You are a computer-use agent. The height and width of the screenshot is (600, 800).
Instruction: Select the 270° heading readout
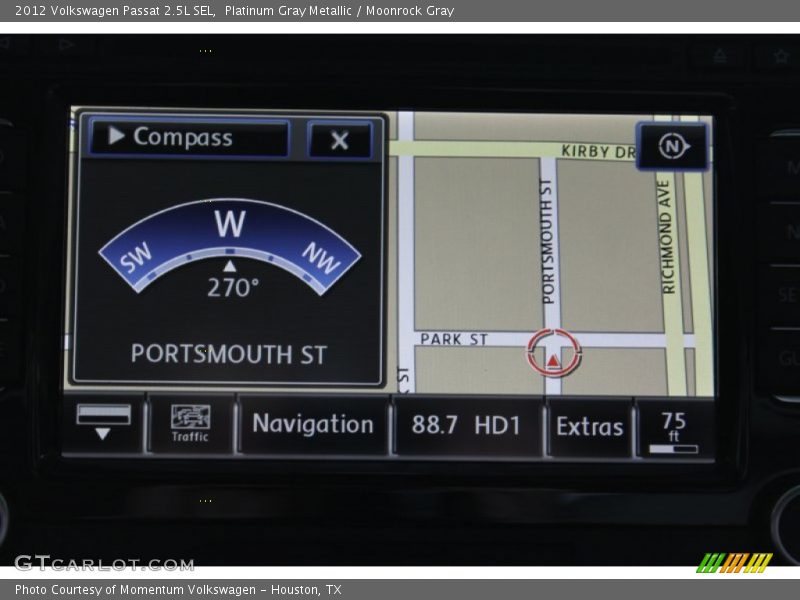tap(233, 288)
